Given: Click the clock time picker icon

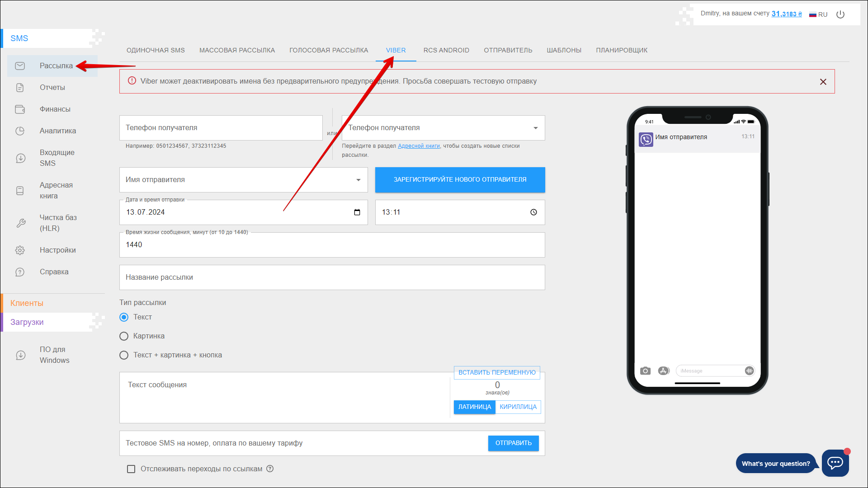Looking at the screenshot, I should coord(533,212).
